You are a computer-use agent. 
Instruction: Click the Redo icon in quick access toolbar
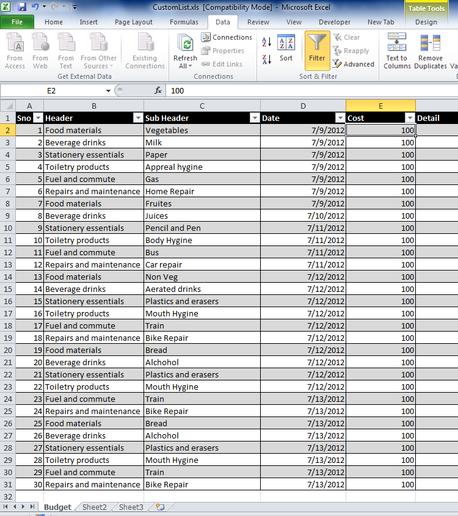pyautogui.click(x=55, y=7)
